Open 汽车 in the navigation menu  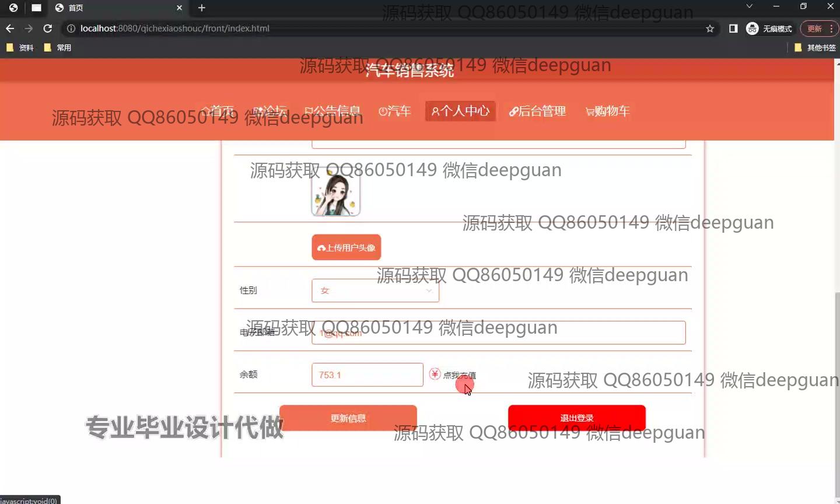tap(394, 111)
